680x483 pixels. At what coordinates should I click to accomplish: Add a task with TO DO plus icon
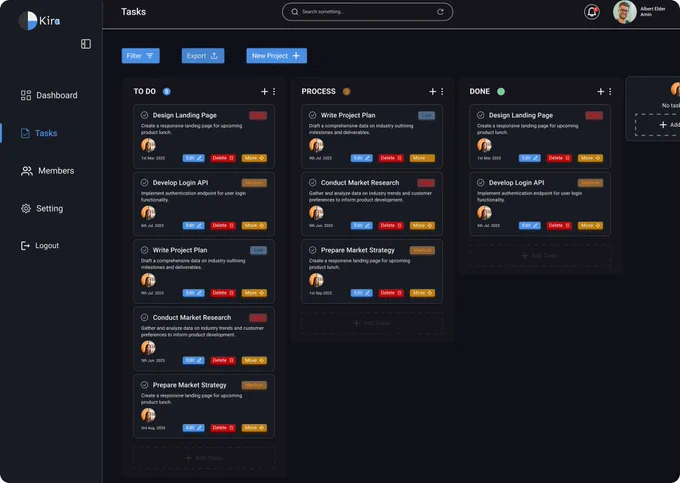[x=264, y=91]
